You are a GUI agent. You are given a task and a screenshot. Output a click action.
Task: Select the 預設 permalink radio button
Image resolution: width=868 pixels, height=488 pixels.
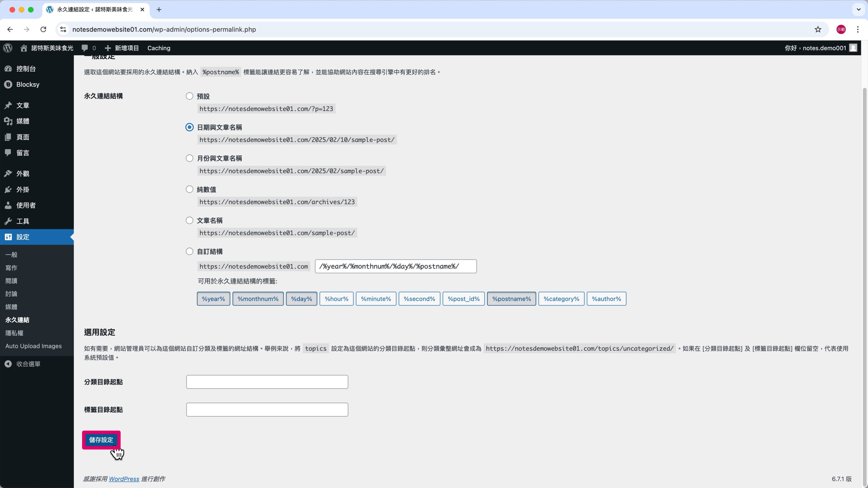(x=189, y=96)
